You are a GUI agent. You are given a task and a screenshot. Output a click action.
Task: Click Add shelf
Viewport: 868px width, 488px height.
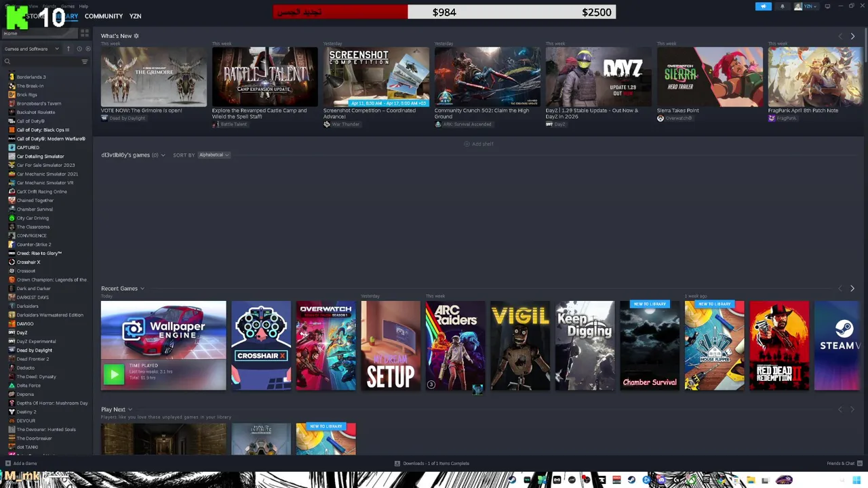click(479, 144)
